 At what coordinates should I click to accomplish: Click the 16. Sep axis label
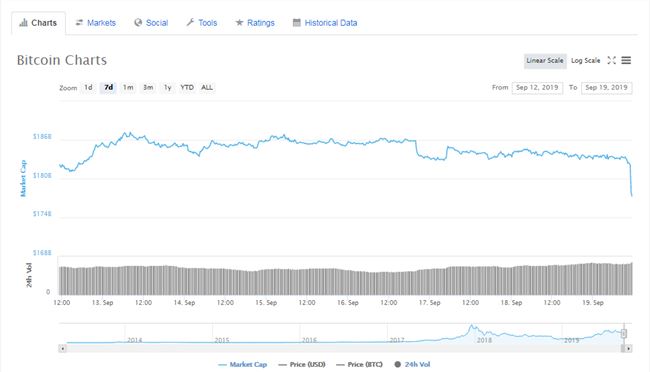click(347, 303)
